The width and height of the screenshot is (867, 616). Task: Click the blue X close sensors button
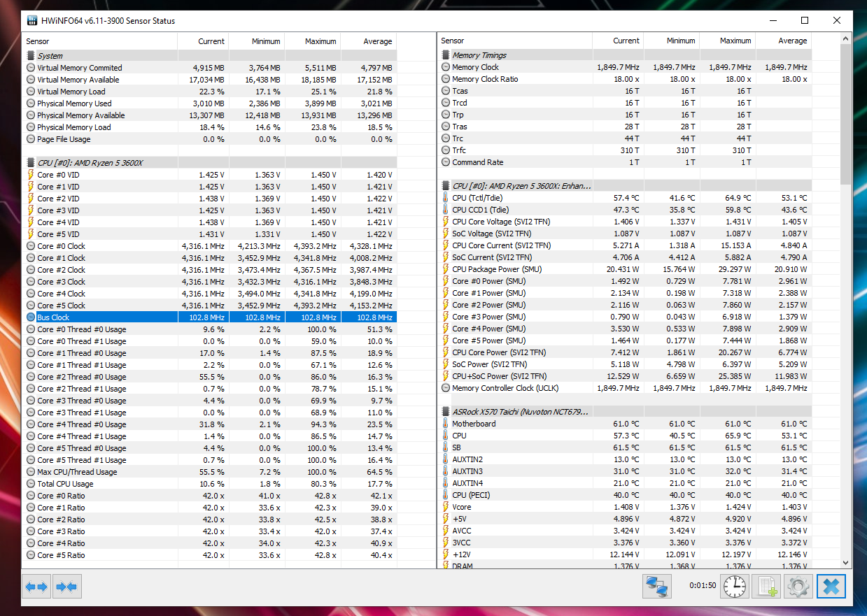click(x=831, y=586)
